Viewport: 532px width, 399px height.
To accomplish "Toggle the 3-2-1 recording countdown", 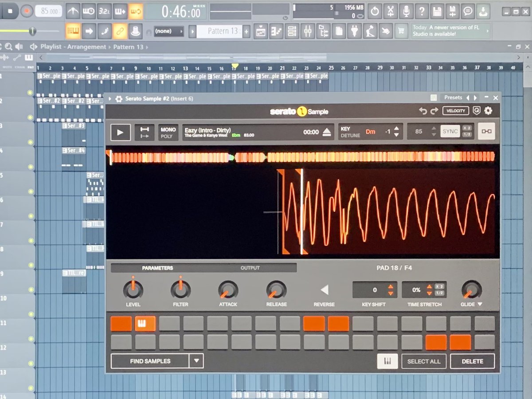I will [x=104, y=11].
